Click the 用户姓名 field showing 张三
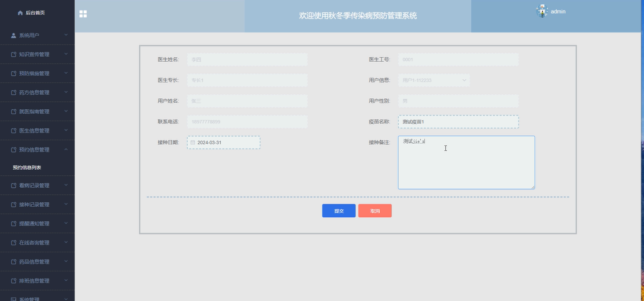The width and height of the screenshot is (644, 301). (248, 101)
